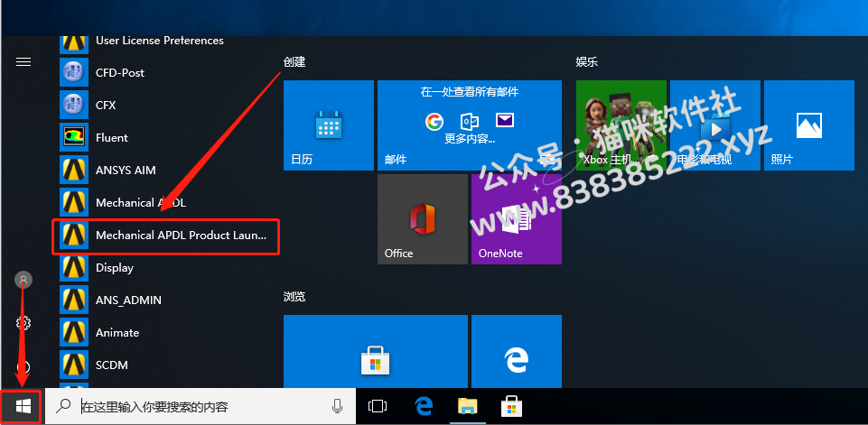Click the envelope icon in mail tile

pyautogui.click(x=505, y=119)
